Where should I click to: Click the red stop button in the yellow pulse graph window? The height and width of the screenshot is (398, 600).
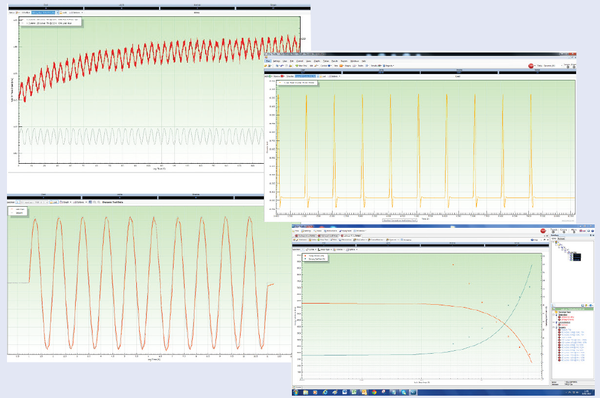531,66
